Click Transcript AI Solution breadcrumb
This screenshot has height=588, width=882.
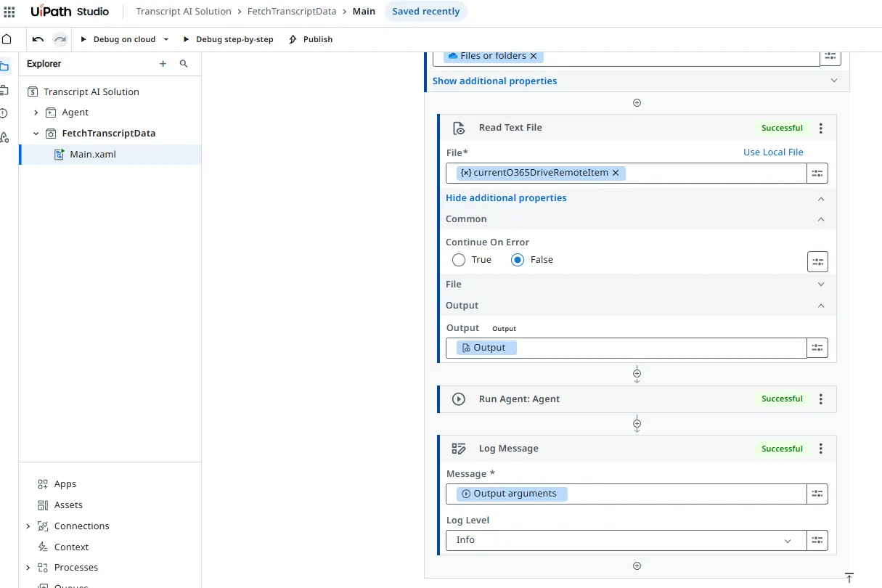(x=184, y=12)
